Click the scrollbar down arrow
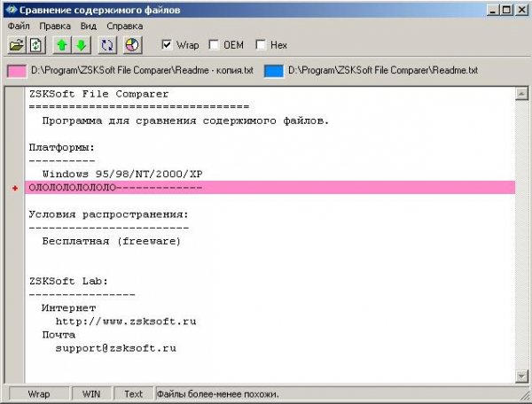532x404 pixels. (521, 376)
